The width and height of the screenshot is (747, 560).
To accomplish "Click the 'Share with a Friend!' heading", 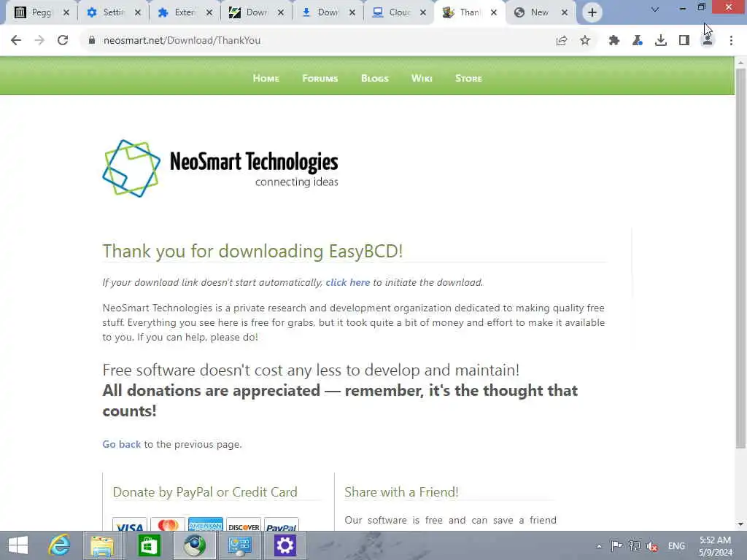I will 401,492.
